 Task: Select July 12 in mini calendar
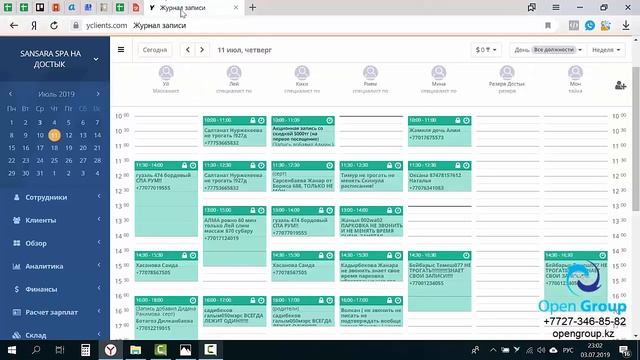[69, 135]
